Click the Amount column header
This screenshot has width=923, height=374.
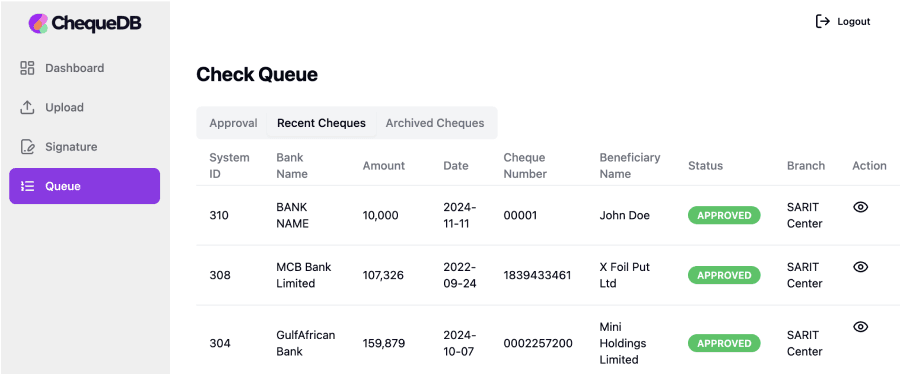pos(384,166)
